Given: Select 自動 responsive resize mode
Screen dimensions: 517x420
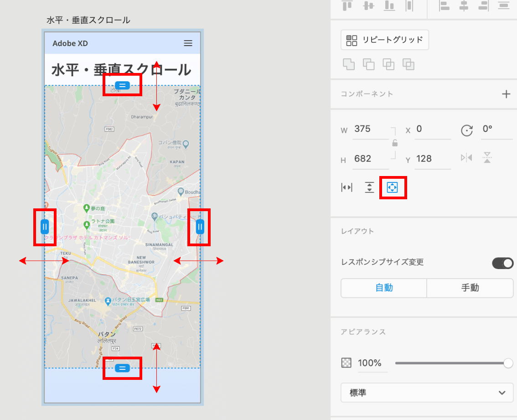Looking at the screenshot, I should pos(383,288).
